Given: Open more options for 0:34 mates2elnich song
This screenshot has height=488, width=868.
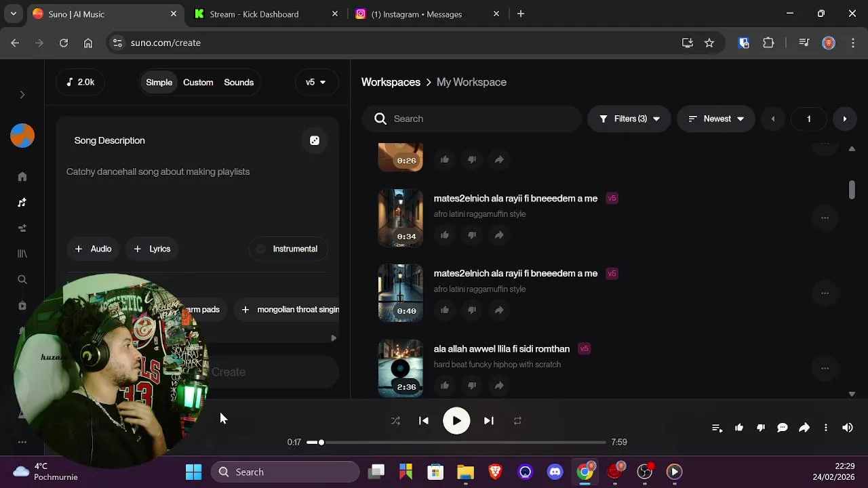Looking at the screenshot, I should (825, 218).
